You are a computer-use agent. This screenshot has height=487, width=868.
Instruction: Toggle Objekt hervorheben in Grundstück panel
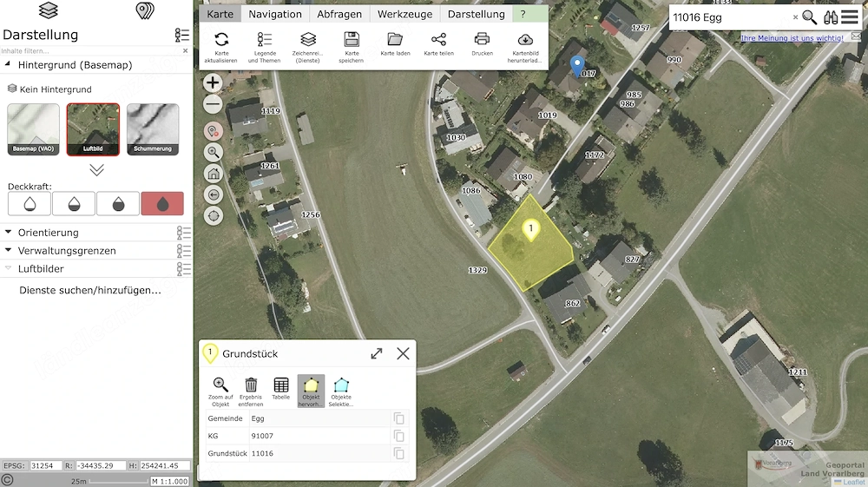[x=311, y=392]
